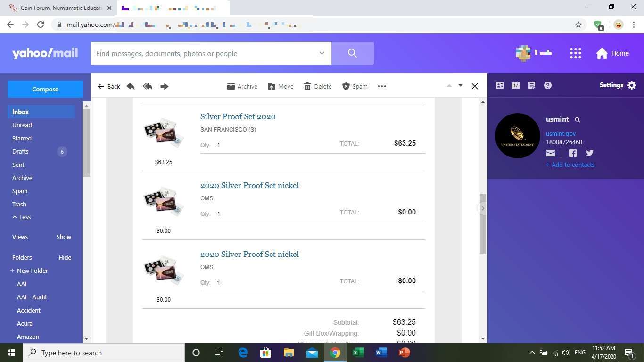Open the Help question mark icon
The width and height of the screenshot is (644, 362).
(547, 85)
